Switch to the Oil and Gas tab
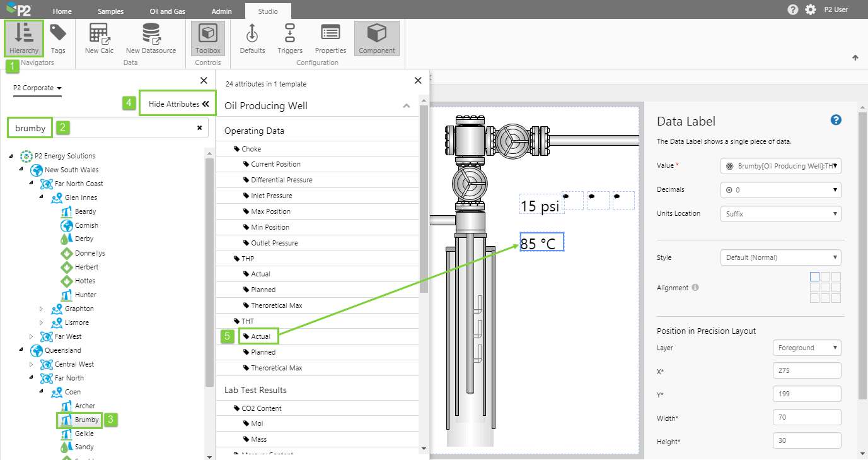The width and height of the screenshot is (868, 460). pyautogui.click(x=167, y=11)
